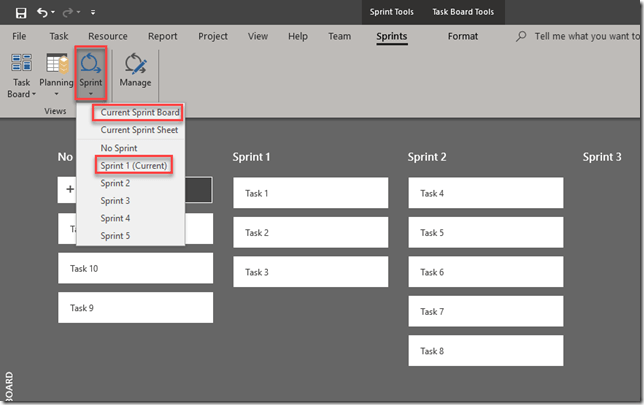This screenshot has height=405, width=644.
Task: Expand the Quick Access Toolbar customize arrow
Action: click(x=93, y=13)
